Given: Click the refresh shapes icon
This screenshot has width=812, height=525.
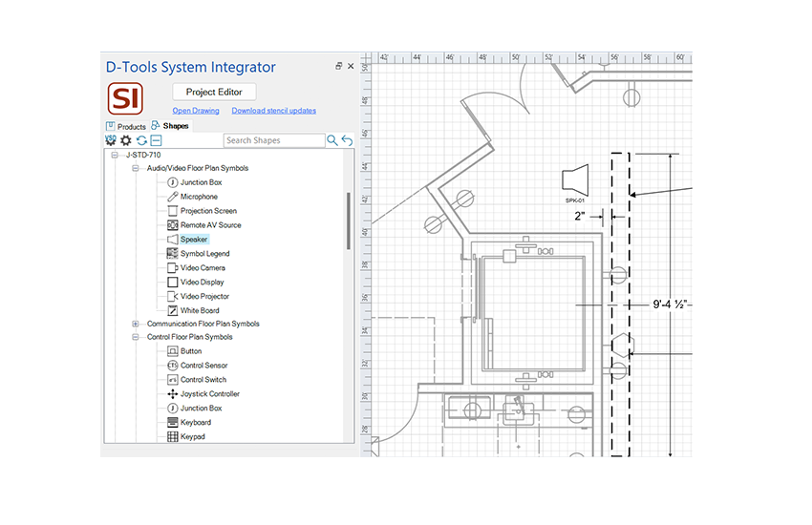Looking at the screenshot, I should pos(141,140).
